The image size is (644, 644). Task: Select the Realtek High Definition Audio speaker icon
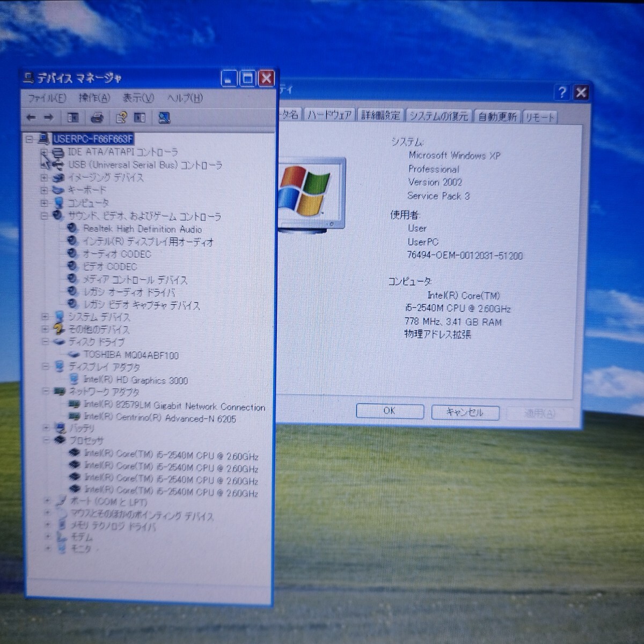tap(73, 229)
